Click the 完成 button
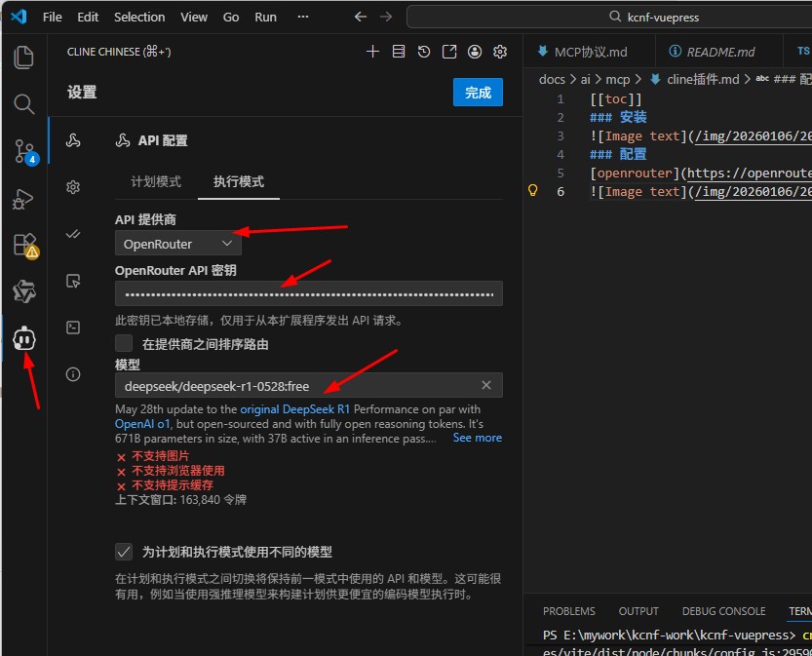This screenshot has width=812, height=656. coord(478,93)
